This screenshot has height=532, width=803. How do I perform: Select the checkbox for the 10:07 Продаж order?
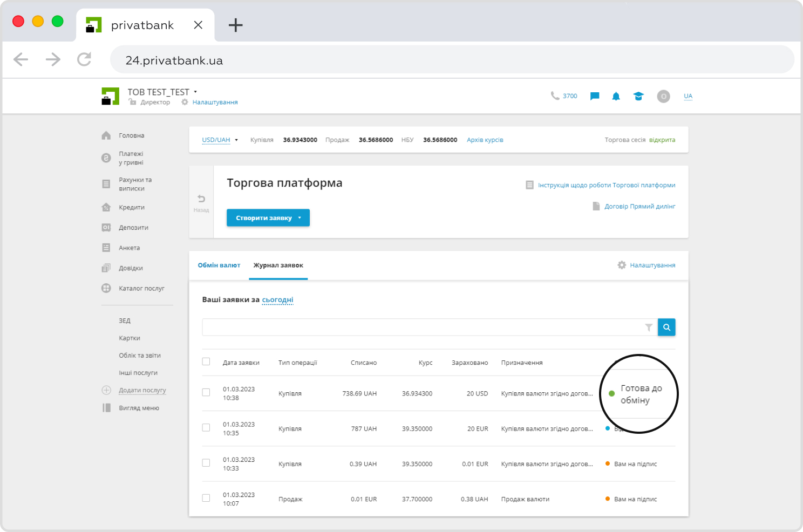click(206, 498)
